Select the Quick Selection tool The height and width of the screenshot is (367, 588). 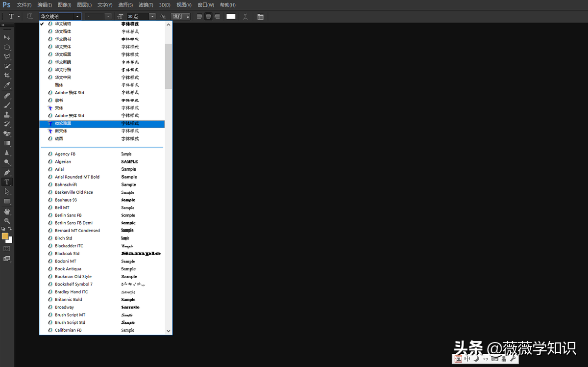point(7,66)
